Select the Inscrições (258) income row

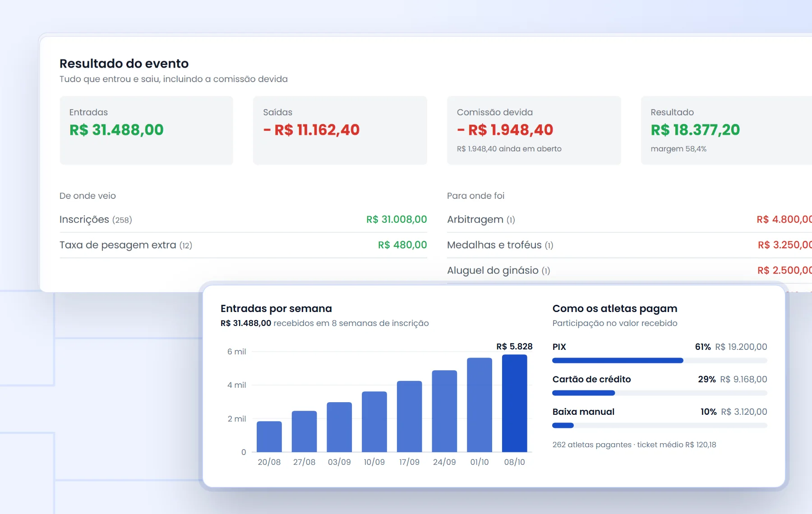[243, 220]
